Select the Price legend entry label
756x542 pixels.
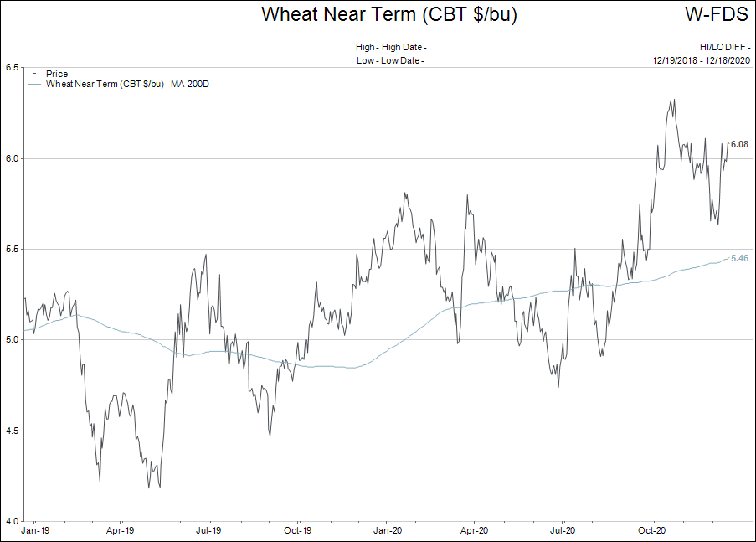57,75
